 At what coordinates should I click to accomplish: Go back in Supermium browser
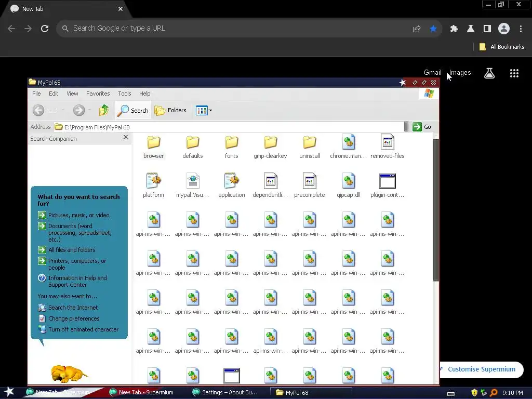[11, 29]
